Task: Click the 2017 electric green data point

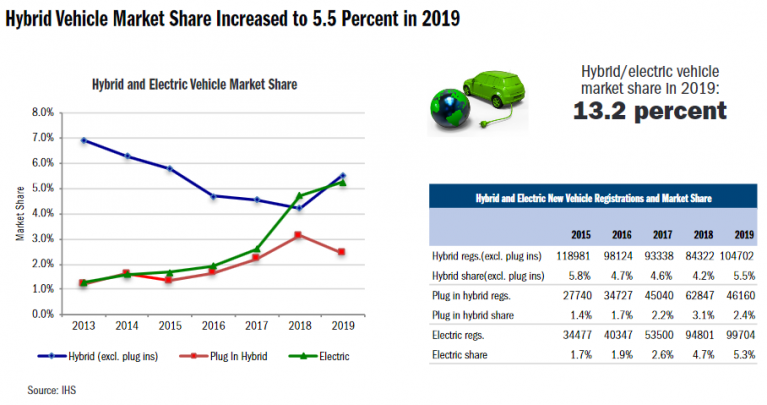Action: click(257, 249)
